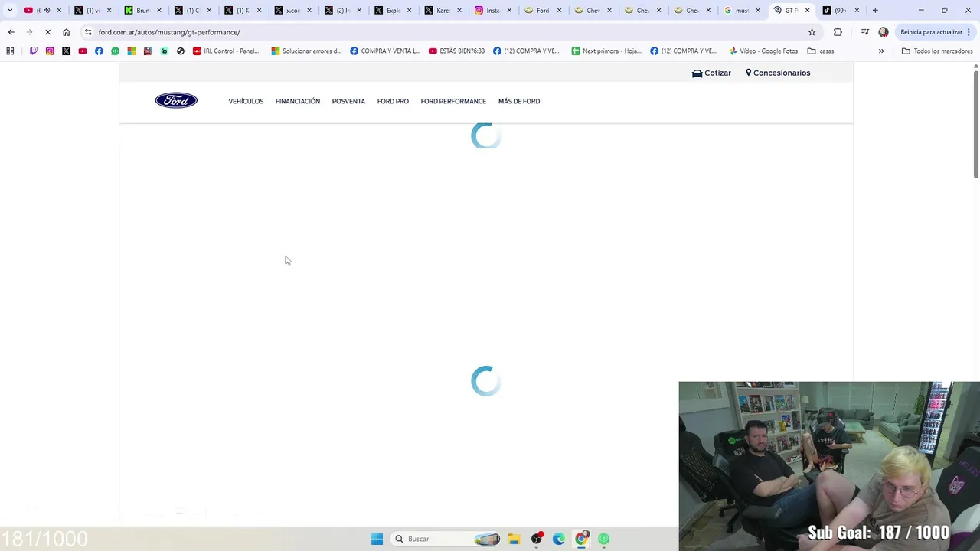Click the Concesionarios link
The image size is (980, 551).
coord(778,73)
